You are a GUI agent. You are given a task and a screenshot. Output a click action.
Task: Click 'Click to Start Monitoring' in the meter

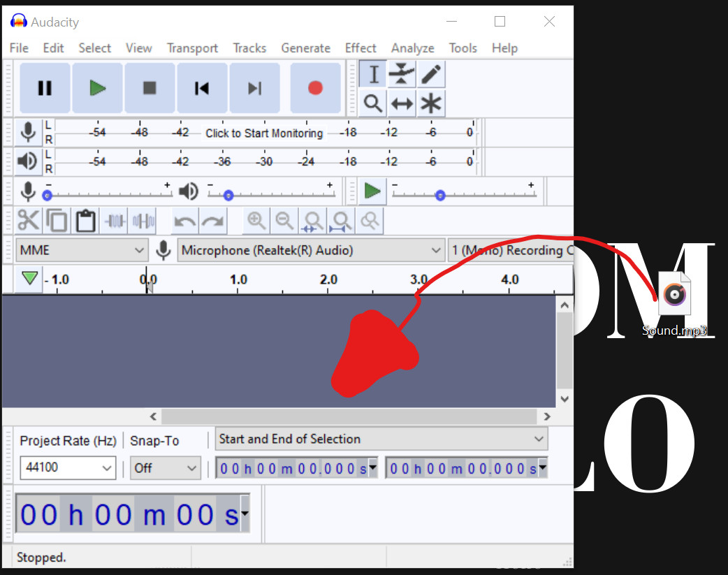264,133
